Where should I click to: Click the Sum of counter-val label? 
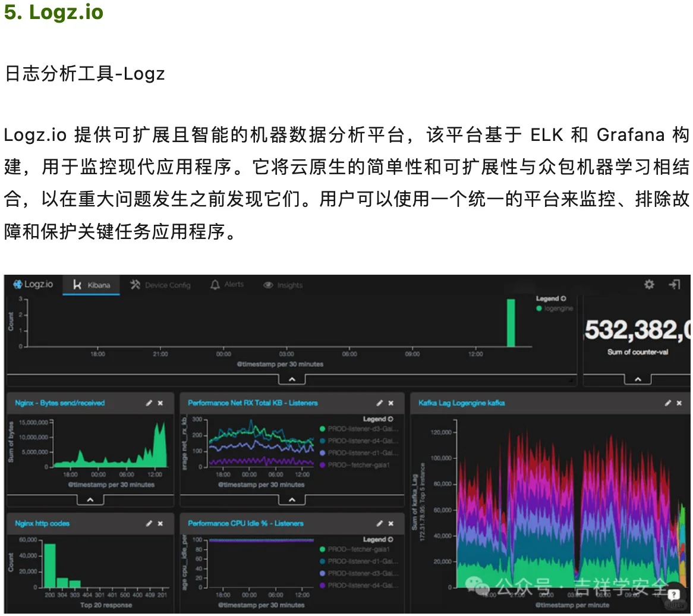637,352
